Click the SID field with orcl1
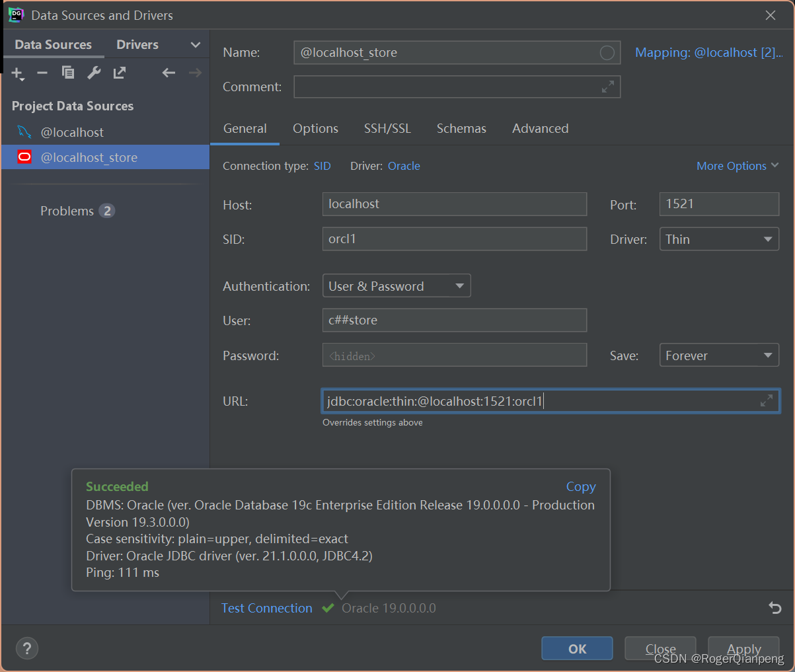 click(455, 239)
